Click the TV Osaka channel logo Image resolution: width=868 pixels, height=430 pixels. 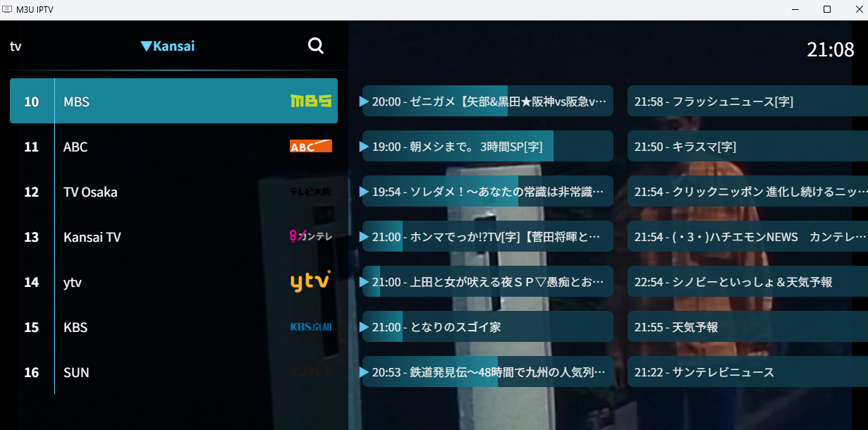click(x=310, y=191)
